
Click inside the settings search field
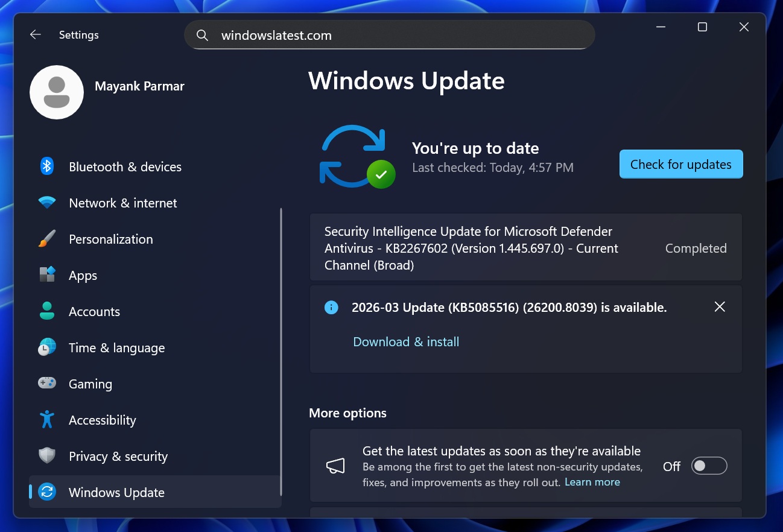coord(389,34)
